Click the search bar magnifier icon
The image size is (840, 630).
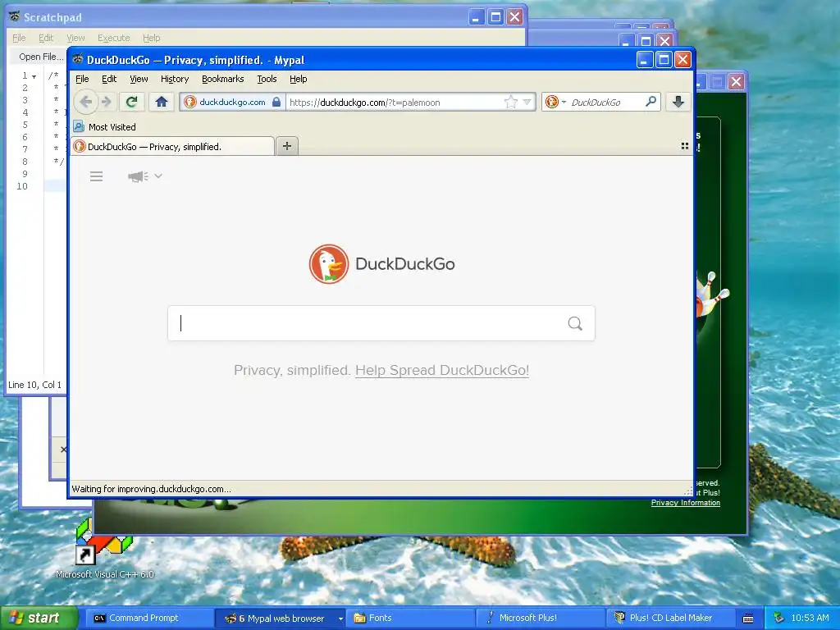(x=651, y=101)
